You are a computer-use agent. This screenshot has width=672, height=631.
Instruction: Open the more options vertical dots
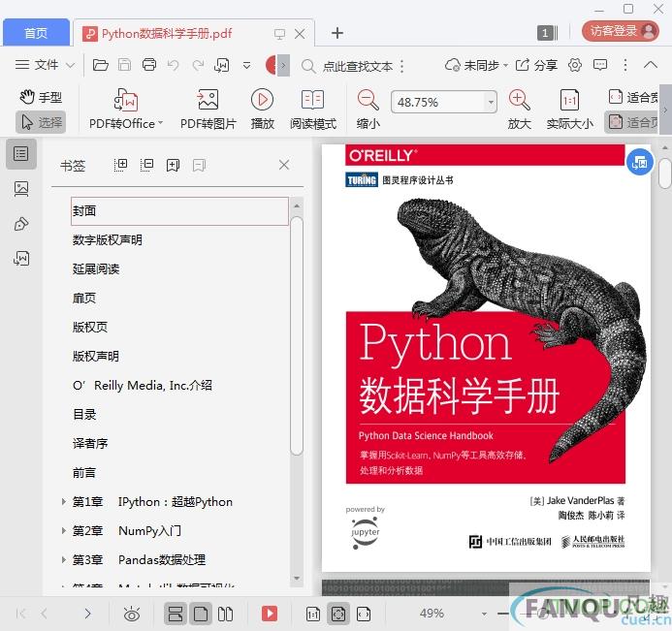tap(625, 65)
